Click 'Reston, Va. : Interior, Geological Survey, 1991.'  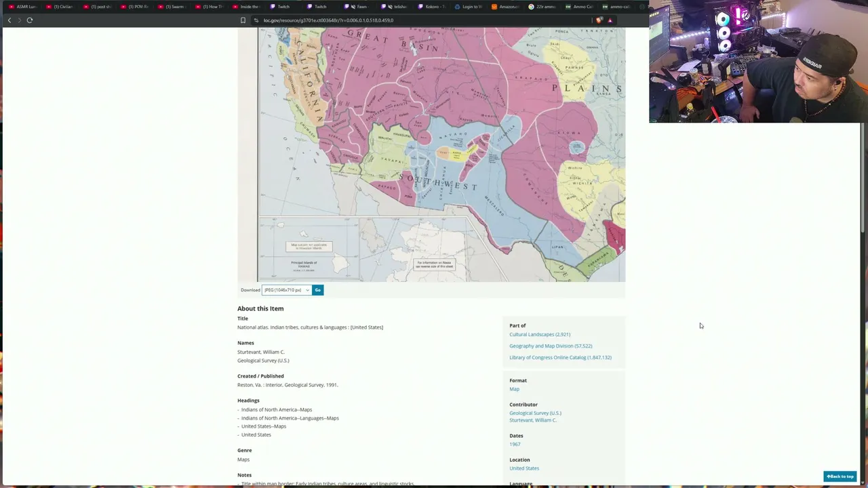pyautogui.click(x=288, y=385)
